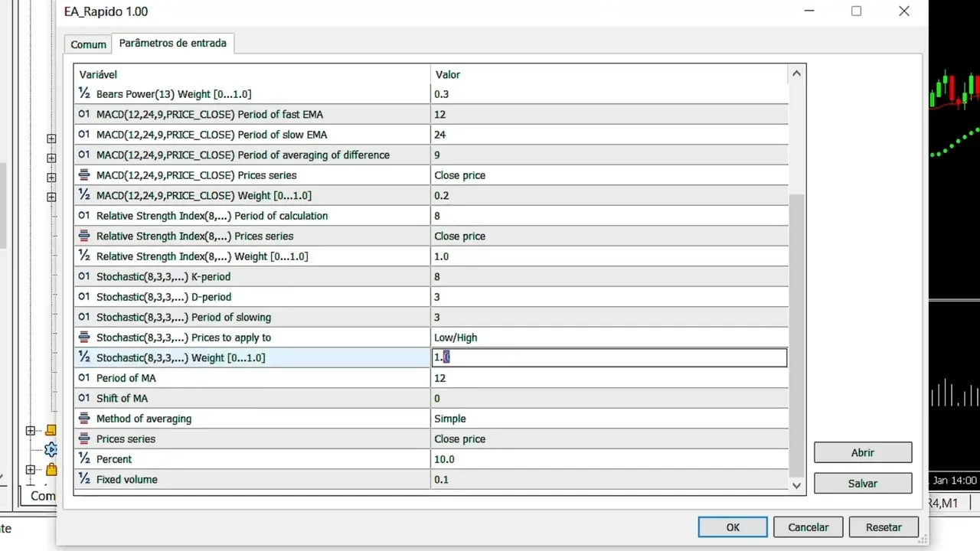The image size is (980, 551).
Task: Click the OK button
Action: pos(733,527)
